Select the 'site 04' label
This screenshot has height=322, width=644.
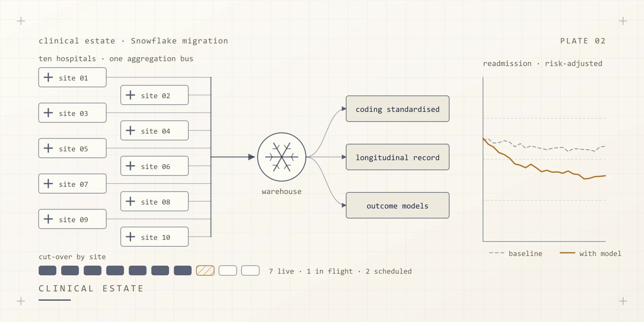155,131
